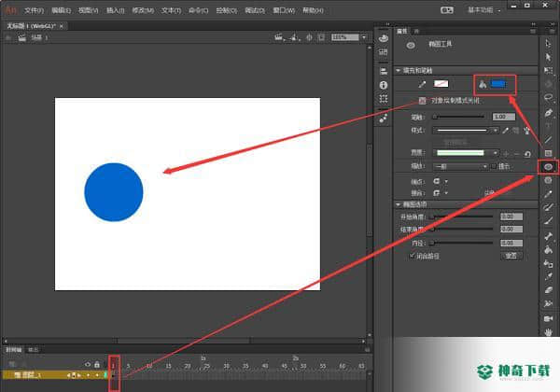Open the 插入(I) menu
560x392 pixels.
pos(116,10)
